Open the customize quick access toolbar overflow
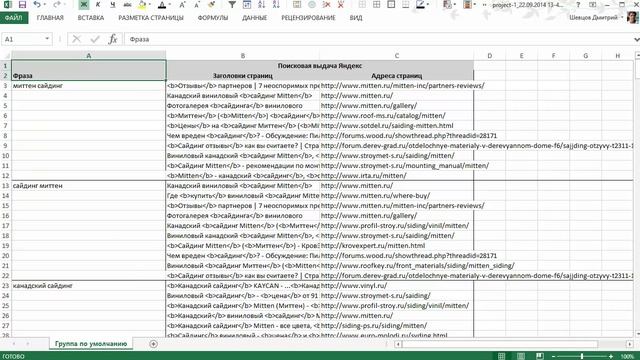 (x=484, y=4)
